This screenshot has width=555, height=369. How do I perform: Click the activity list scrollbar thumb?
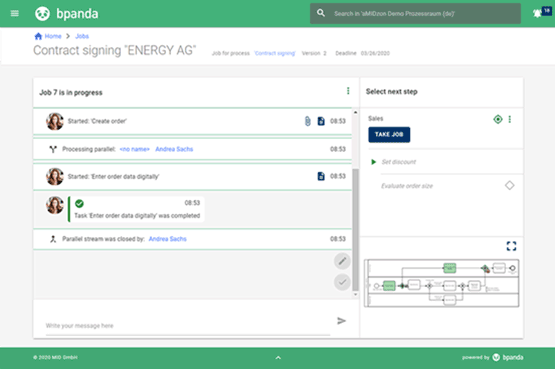[355, 230]
